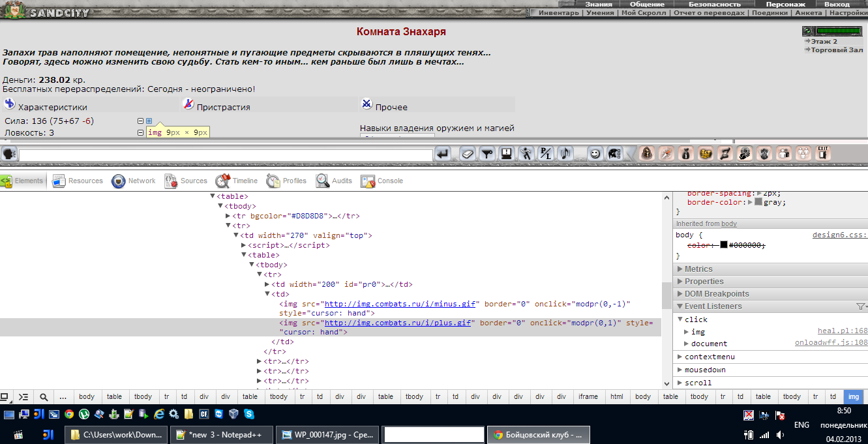The width and height of the screenshot is (868, 444).
Task: Click the green progress bar indicator
Action: (839, 31)
